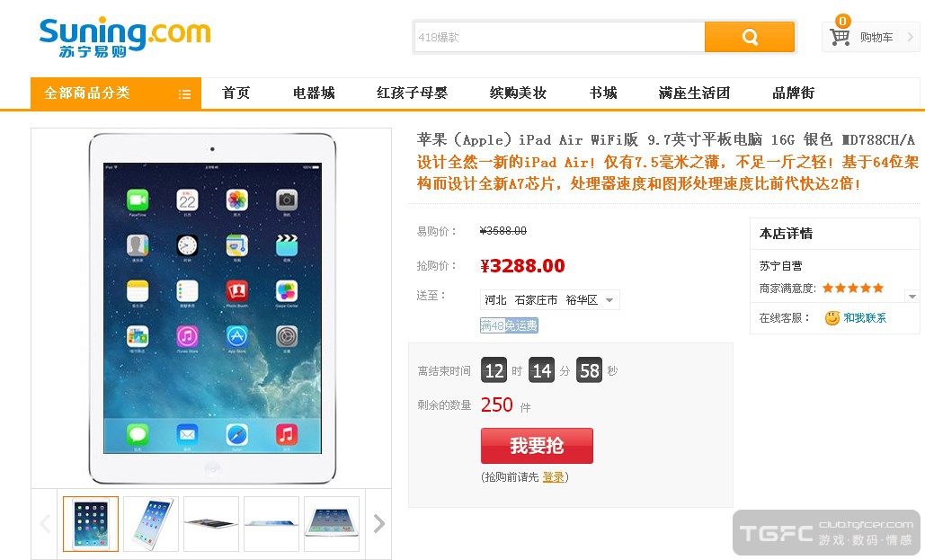Click the list icon beside 全部商品分类

point(184,93)
